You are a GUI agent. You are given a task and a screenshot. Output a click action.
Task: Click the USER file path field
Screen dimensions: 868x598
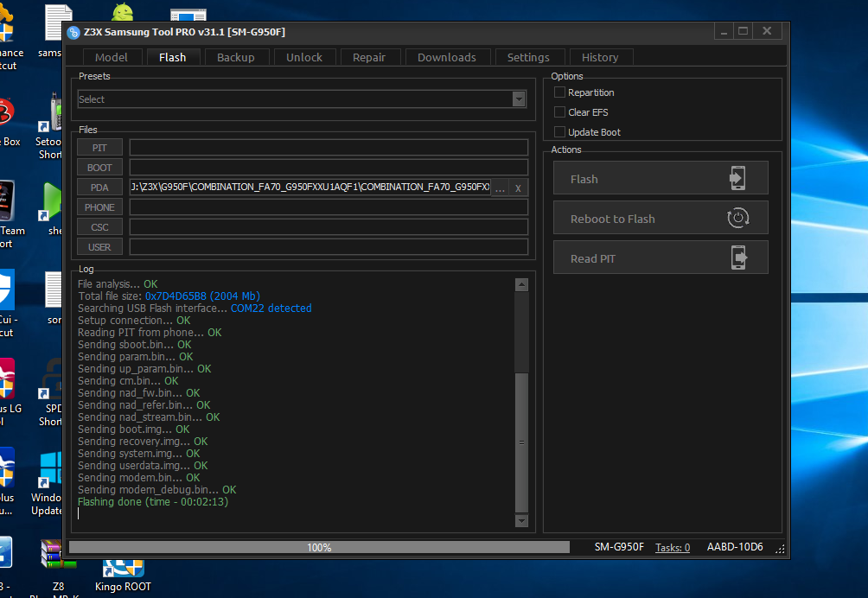(x=329, y=247)
